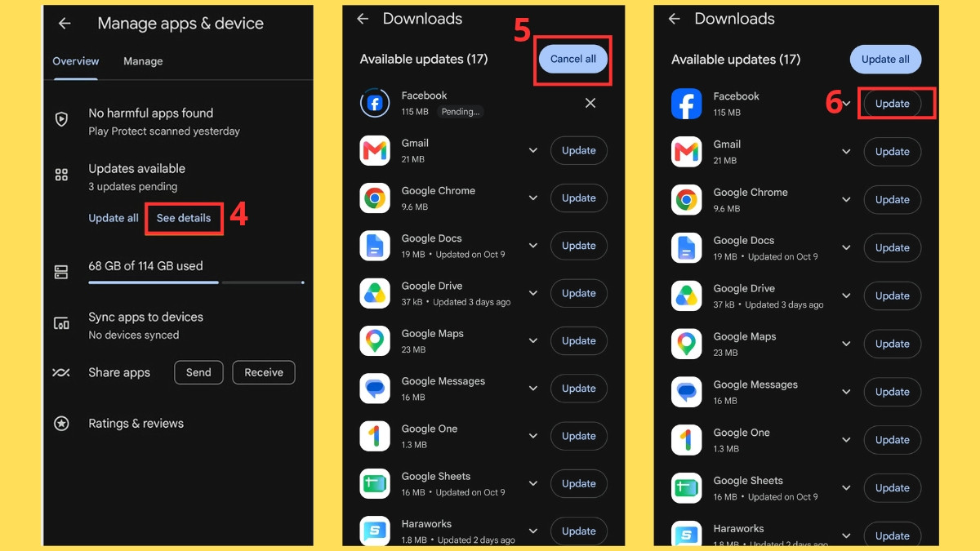Viewport: 980px width, 551px height.
Task: Tap Facebook icon in right Downloads screen
Action: 687,104
